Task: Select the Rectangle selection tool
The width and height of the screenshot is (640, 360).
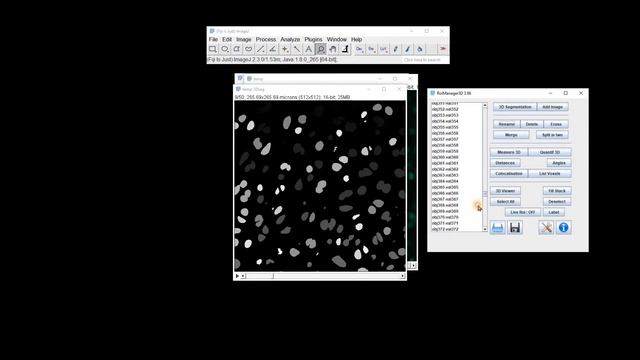Action: 213,49
